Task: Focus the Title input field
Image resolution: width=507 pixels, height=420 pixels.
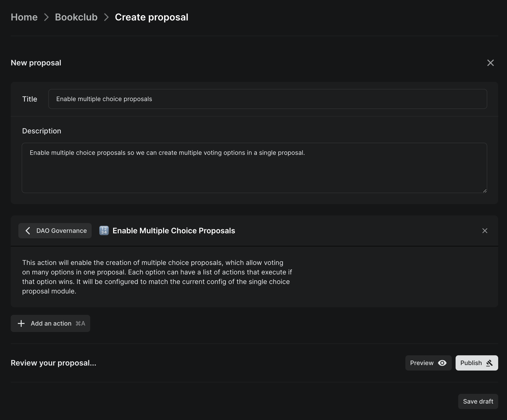Action: coord(268,99)
